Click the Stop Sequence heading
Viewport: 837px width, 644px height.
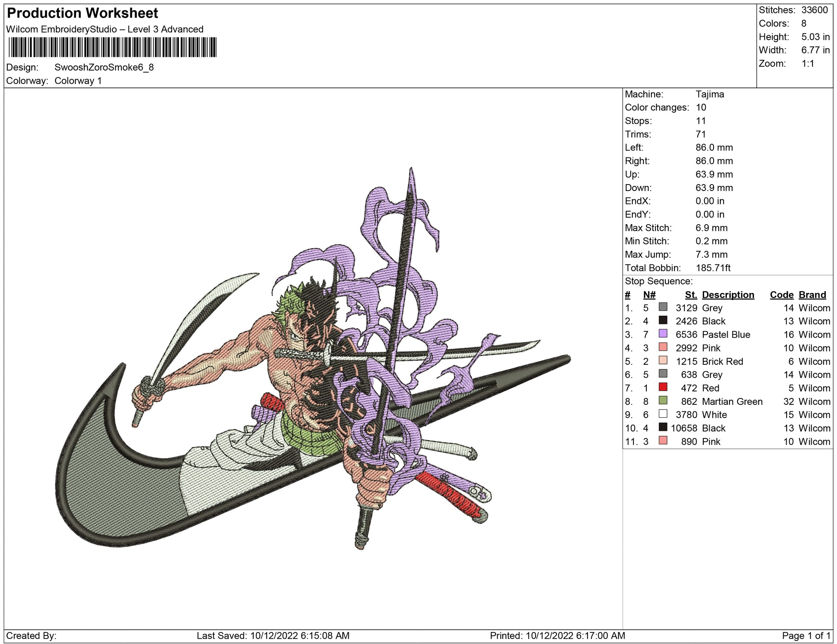click(659, 281)
